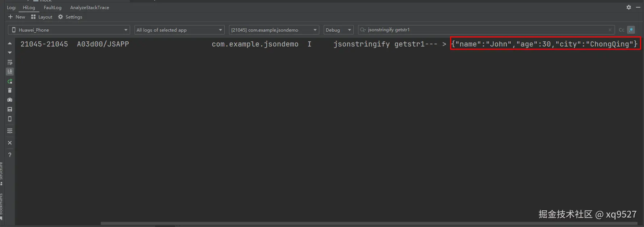
Task: Click the log text '21045-21045'
Action: click(x=44, y=44)
